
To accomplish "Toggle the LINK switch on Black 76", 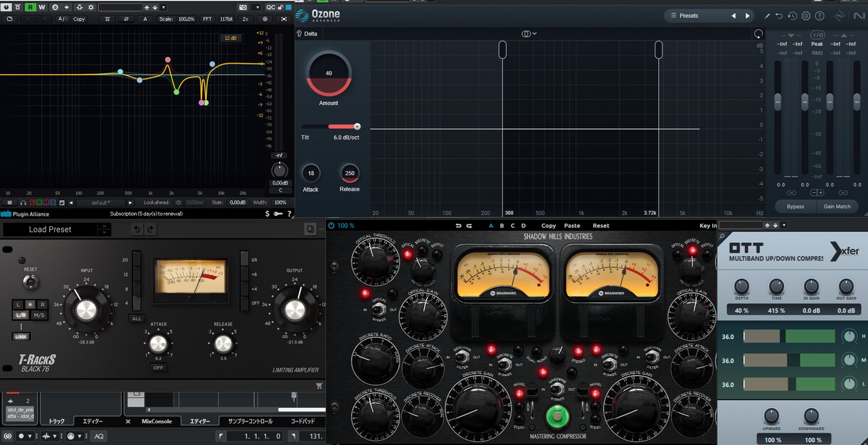I will click(x=21, y=336).
